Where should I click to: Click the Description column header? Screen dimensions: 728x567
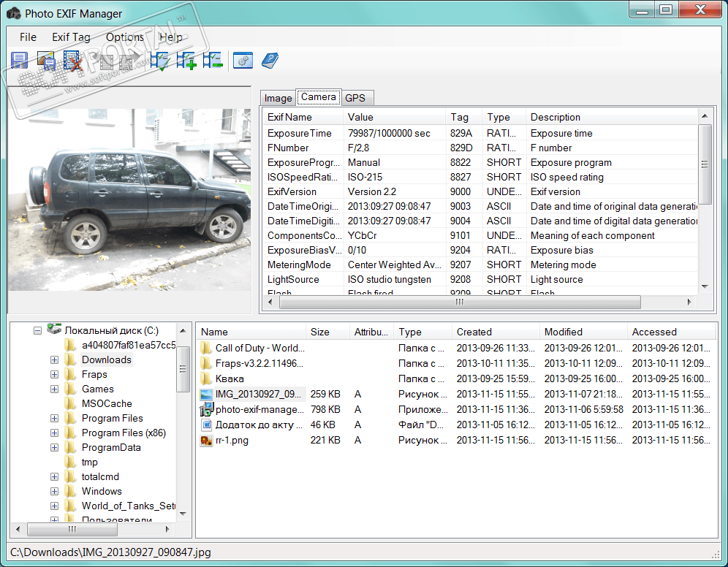click(556, 117)
